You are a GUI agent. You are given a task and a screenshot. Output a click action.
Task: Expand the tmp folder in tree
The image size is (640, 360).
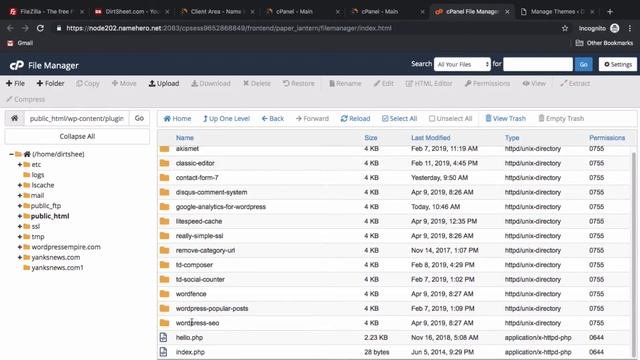(x=20, y=237)
